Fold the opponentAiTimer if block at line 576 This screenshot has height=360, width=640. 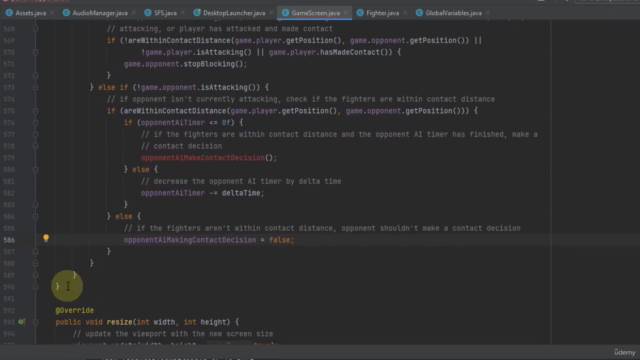pos(36,122)
